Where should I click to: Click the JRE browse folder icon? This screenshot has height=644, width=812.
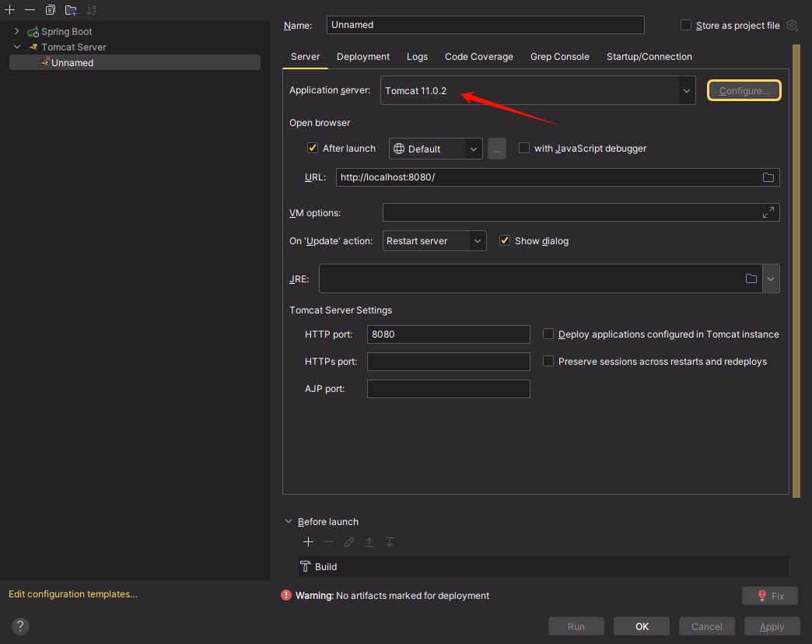pyautogui.click(x=751, y=278)
